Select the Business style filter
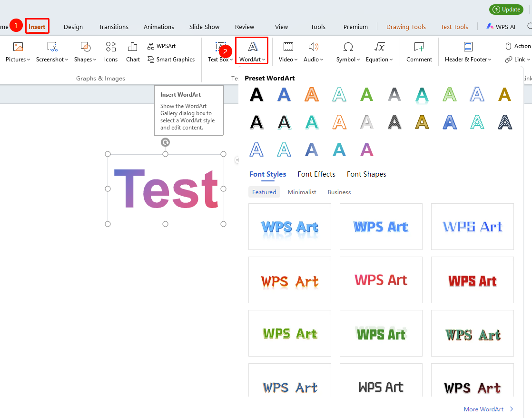 (x=339, y=192)
